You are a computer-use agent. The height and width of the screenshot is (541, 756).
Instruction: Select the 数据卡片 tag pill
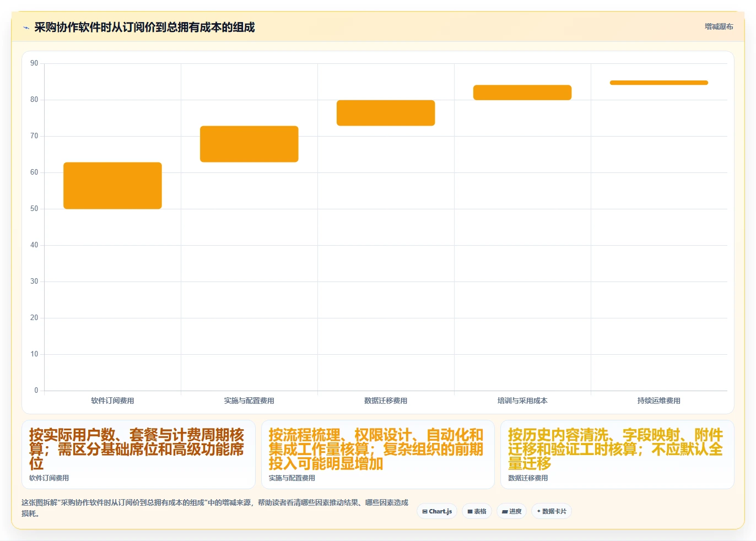(x=551, y=511)
